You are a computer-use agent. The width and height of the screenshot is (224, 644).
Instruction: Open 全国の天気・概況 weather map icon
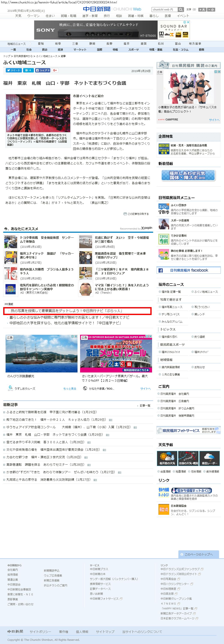pyautogui.click(x=188, y=458)
